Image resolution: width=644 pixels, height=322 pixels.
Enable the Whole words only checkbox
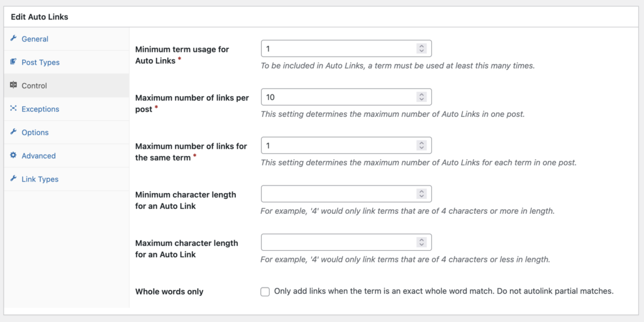pos(265,292)
